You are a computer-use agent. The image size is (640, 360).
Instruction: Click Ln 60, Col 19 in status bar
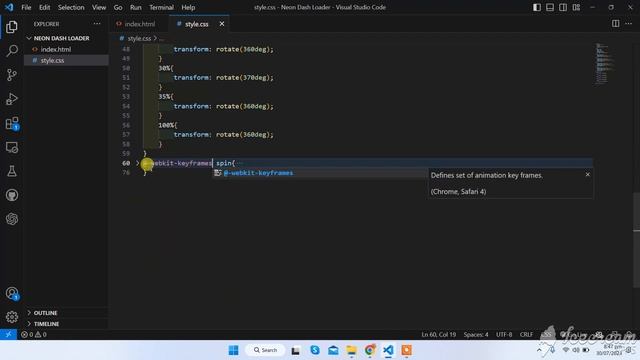click(x=438, y=334)
